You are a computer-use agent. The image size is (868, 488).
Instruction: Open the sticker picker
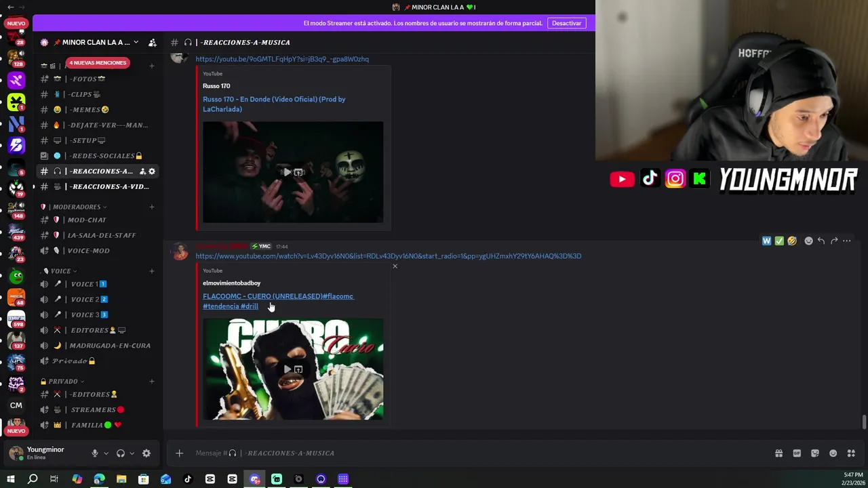[815, 453]
